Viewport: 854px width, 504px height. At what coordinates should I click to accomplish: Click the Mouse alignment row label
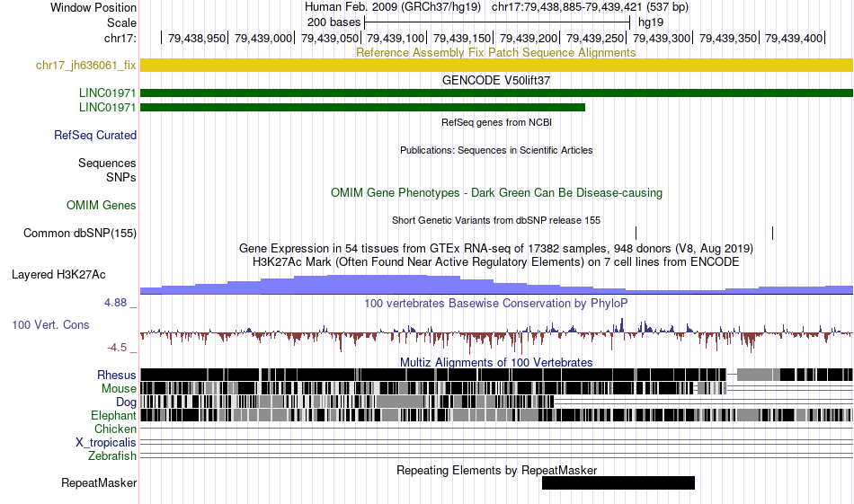point(119,389)
